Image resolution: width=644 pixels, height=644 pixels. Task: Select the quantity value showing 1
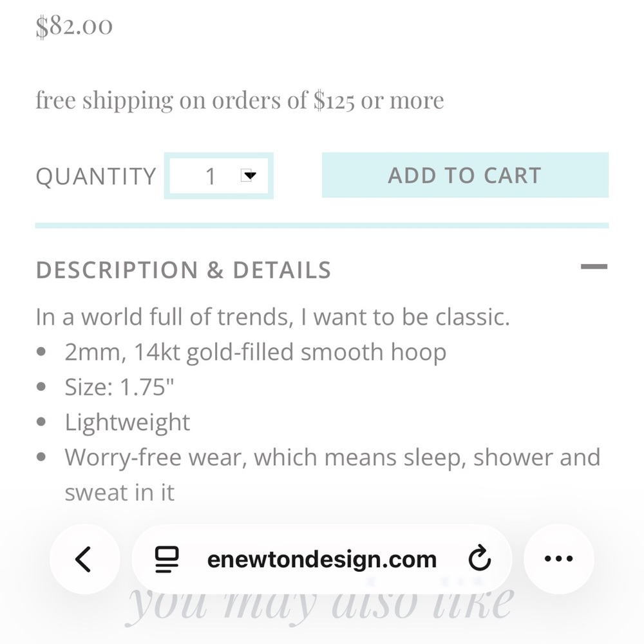point(210,176)
